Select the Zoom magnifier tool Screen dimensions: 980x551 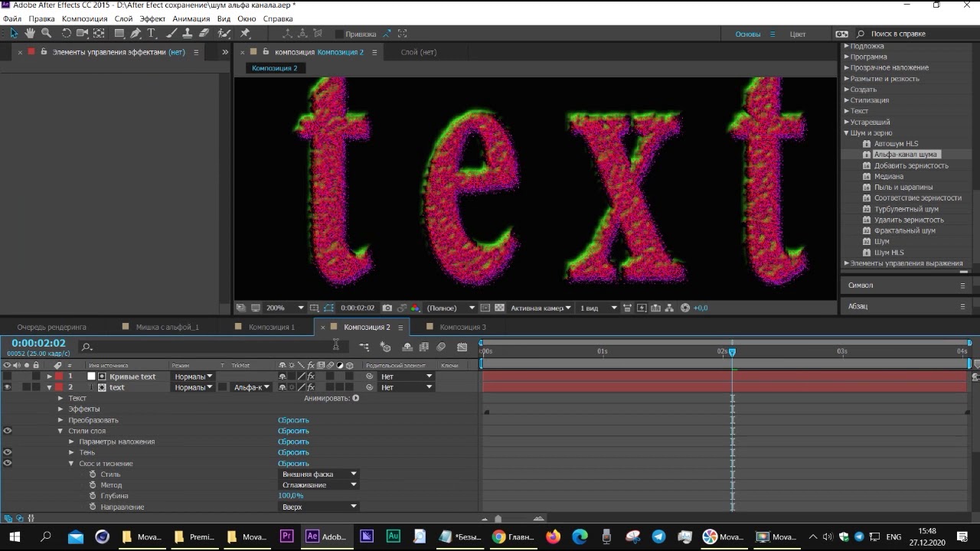point(46,34)
